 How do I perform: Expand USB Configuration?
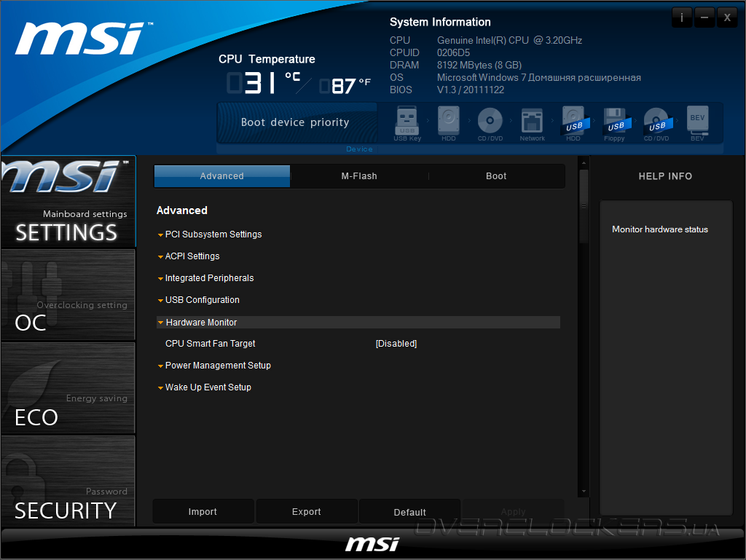199,300
